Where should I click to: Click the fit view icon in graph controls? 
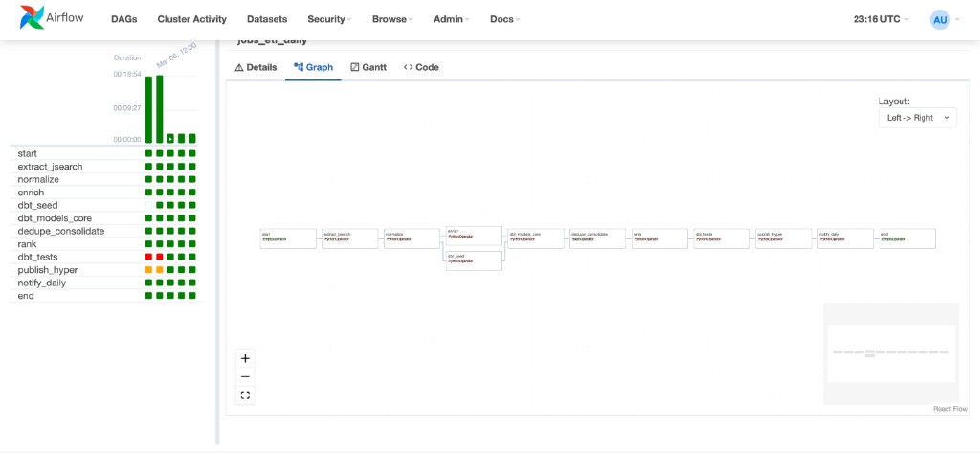245,396
